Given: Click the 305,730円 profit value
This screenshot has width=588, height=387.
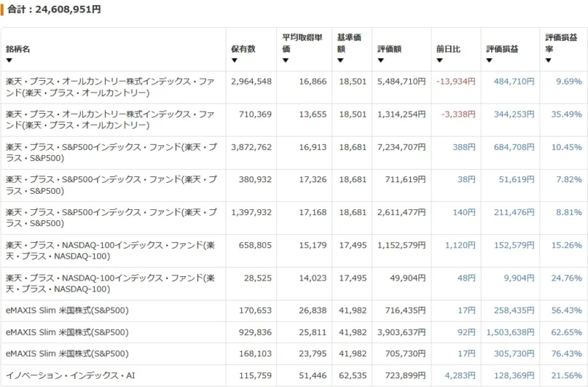Looking at the screenshot, I should click(x=514, y=354).
